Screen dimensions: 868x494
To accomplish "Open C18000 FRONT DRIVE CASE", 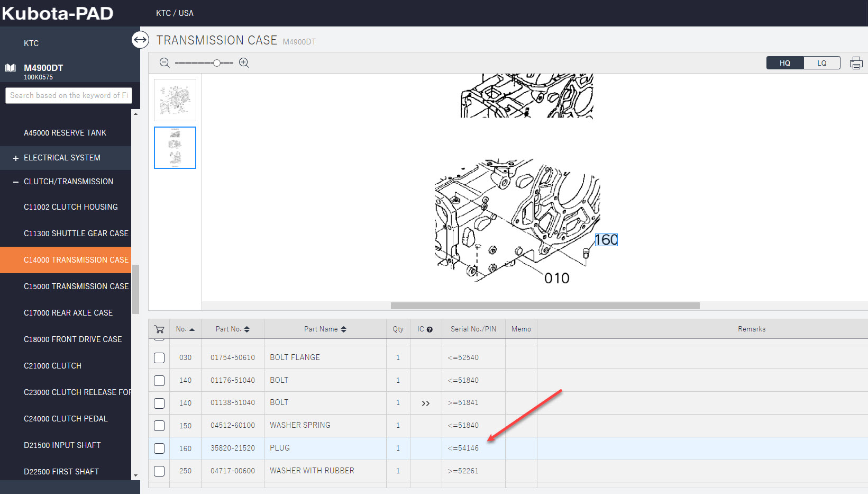I will click(73, 339).
